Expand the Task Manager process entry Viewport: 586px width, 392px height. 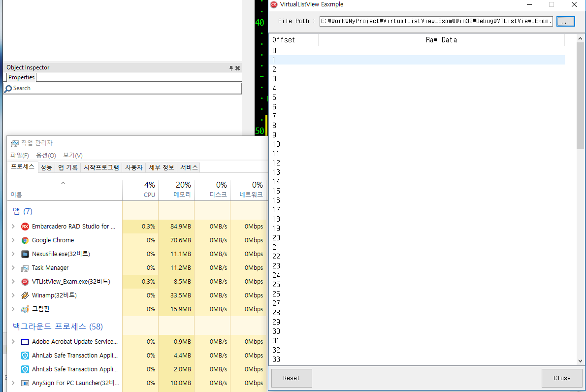pyautogui.click(x=13, y=268)
